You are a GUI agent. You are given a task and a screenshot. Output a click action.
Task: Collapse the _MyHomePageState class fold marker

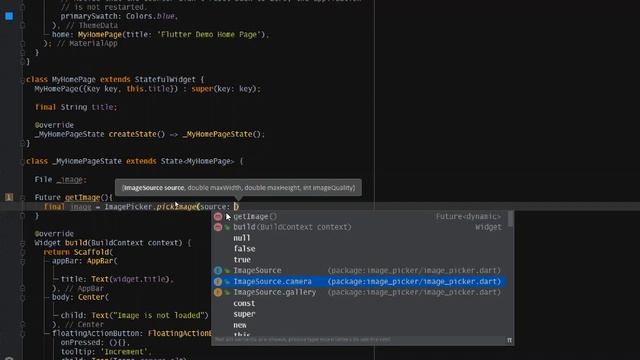click(x=22, y=162)
